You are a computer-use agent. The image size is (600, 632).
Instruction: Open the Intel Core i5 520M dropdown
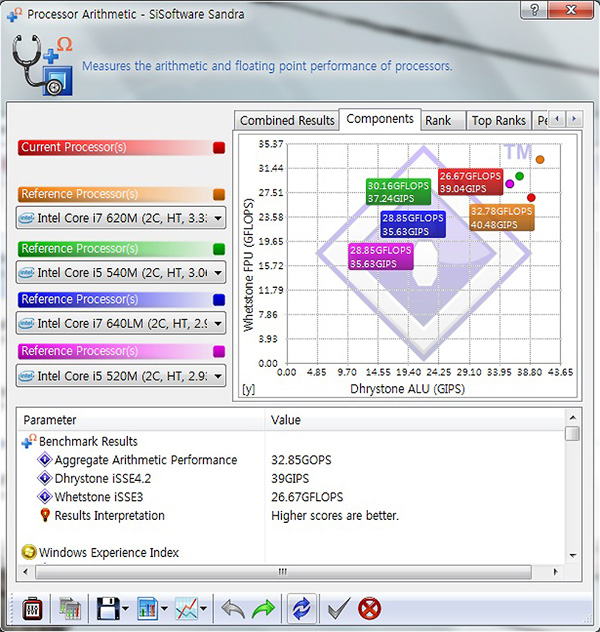[121, 376]
